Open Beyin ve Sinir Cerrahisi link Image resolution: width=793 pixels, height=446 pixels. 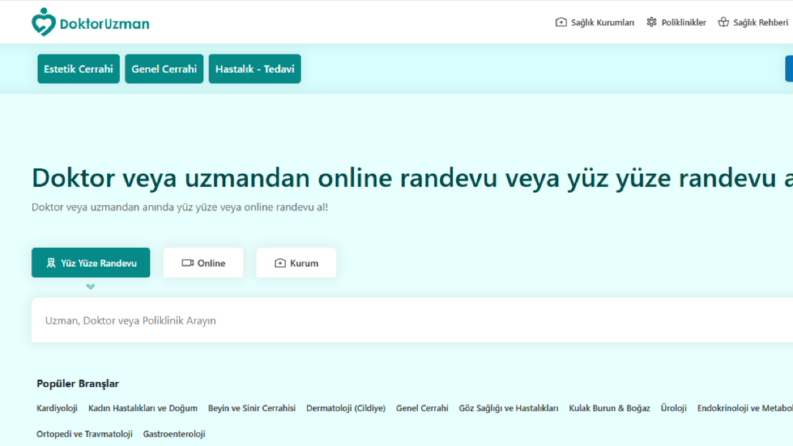(x=251, y=408)
